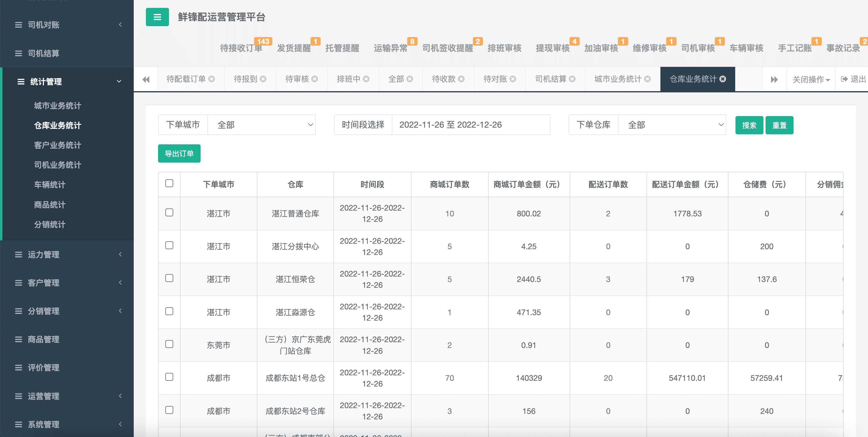
Task: Expand 系统管理 sidebar chevron
Action: coord(120,424)
